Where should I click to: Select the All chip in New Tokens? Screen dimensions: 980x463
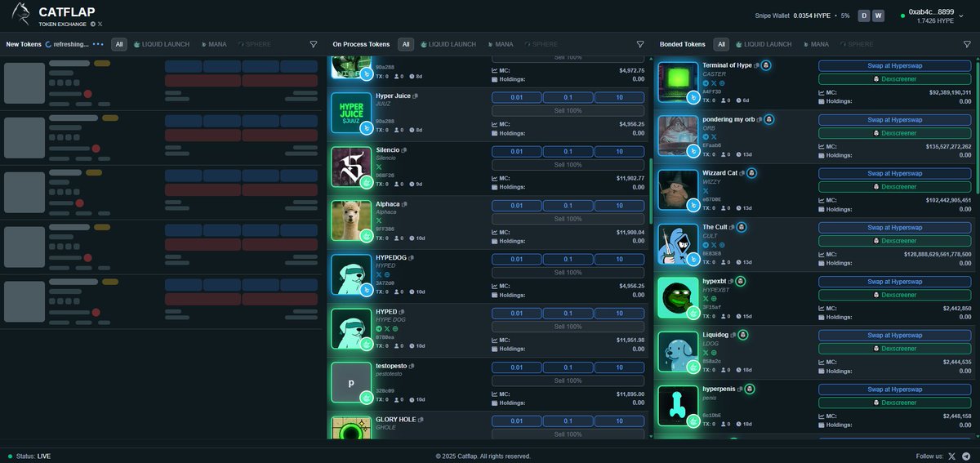pos(119,44)
